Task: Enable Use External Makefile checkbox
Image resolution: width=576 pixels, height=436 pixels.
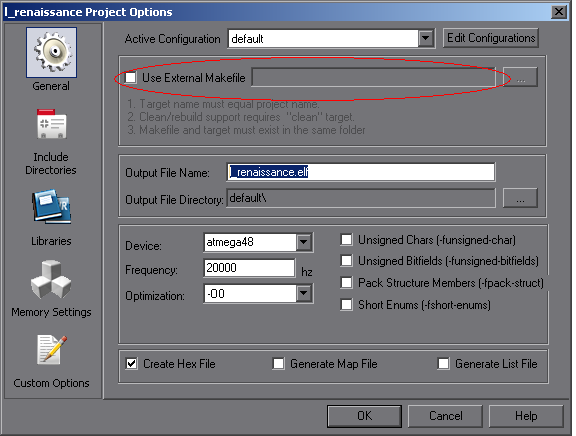Action: pos(131,78)
